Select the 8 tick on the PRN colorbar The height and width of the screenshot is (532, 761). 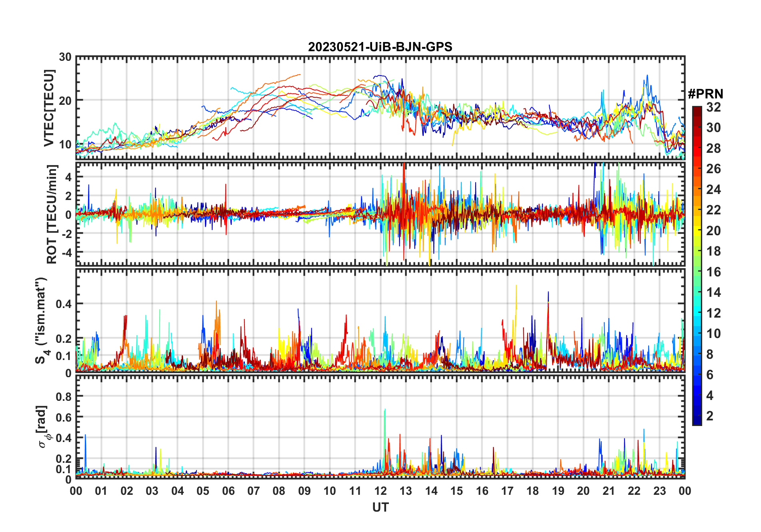click(x=710, y=354)
